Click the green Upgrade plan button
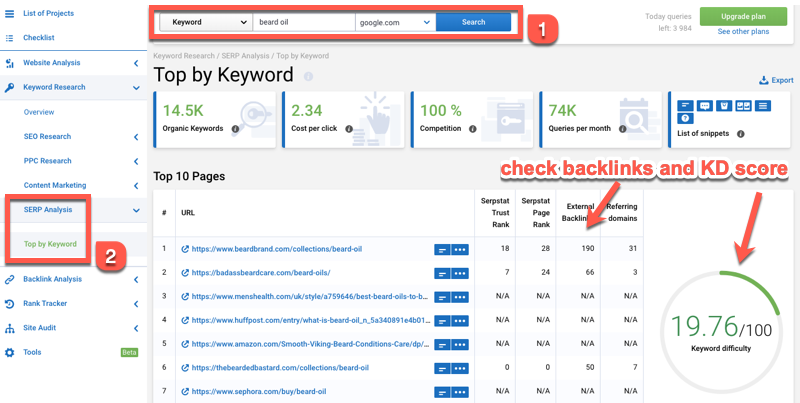Viewport: 800px width, 403px height. point(743,16)
